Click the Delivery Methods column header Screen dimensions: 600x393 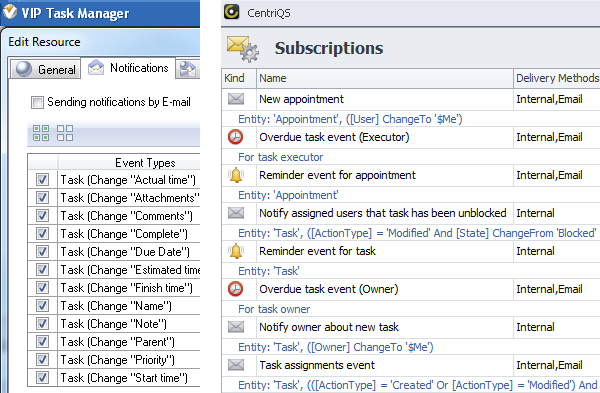[557, 78]
